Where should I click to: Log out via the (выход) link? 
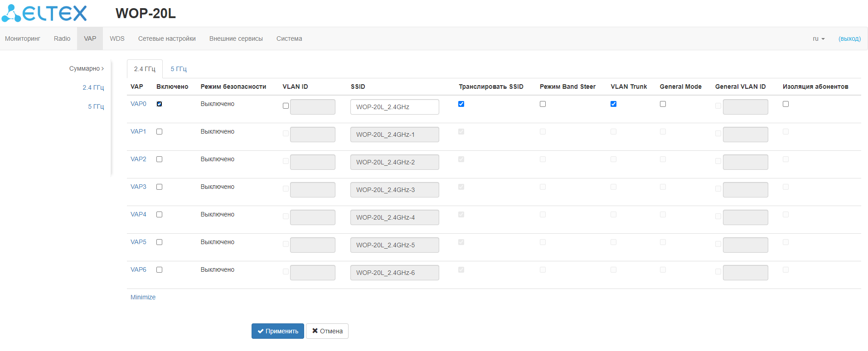[849, 39]
